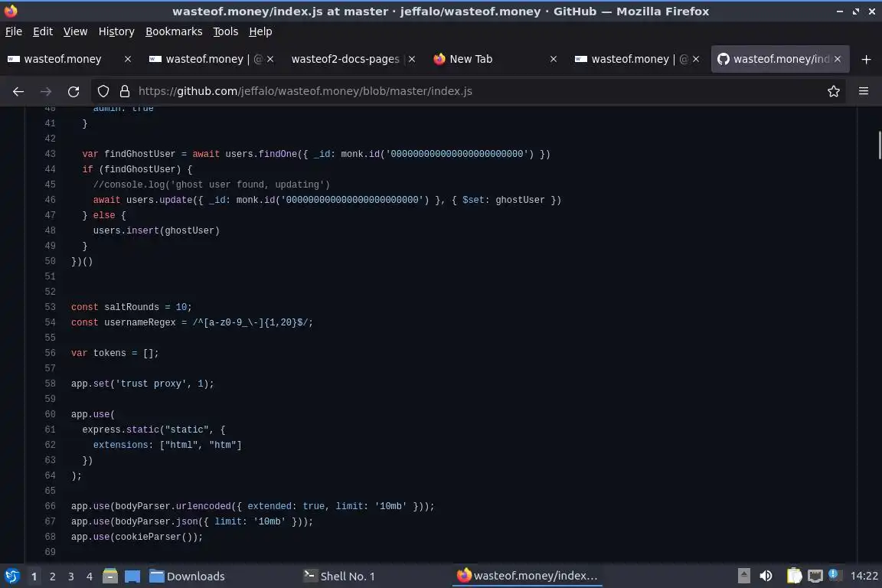Viewport: 882px width, 588px height.
Task: Select line number 58 in the code
Action: [50, 383]
